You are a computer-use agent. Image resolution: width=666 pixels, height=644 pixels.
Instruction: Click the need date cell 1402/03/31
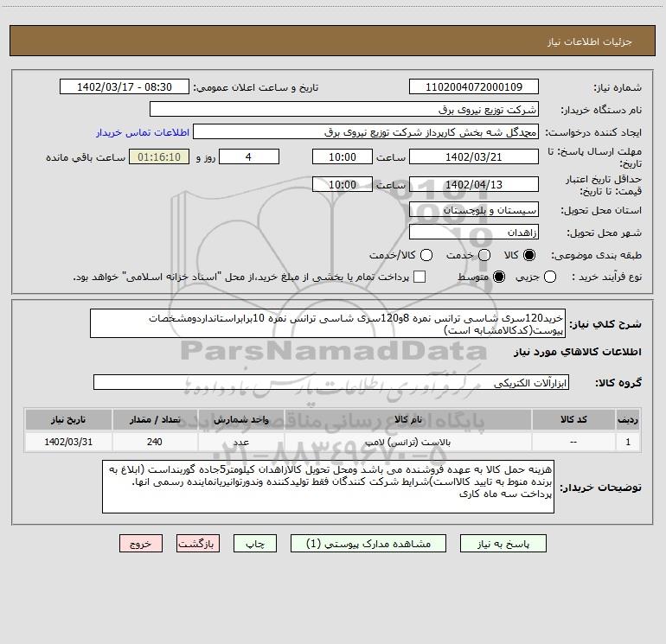coord(68,443)
